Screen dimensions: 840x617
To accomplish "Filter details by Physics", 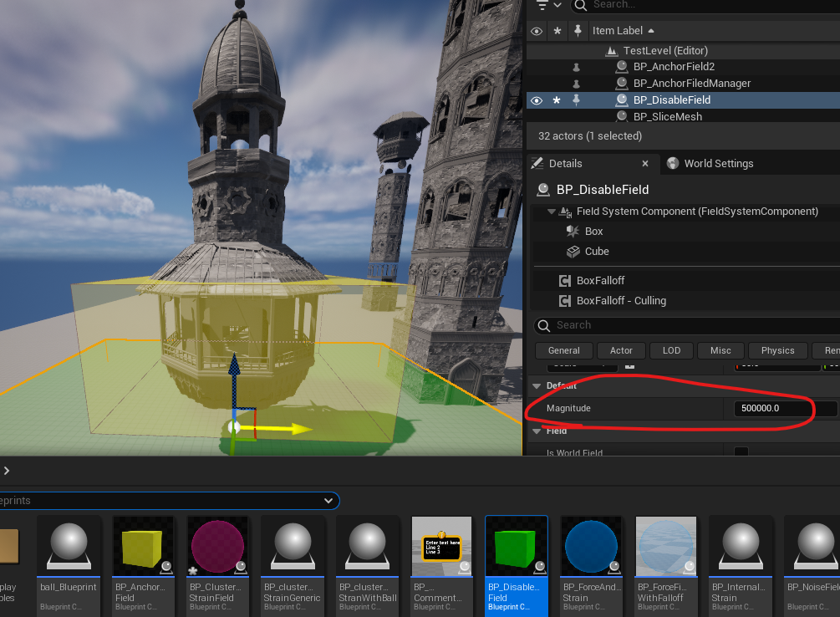I will tap(777, 350).
